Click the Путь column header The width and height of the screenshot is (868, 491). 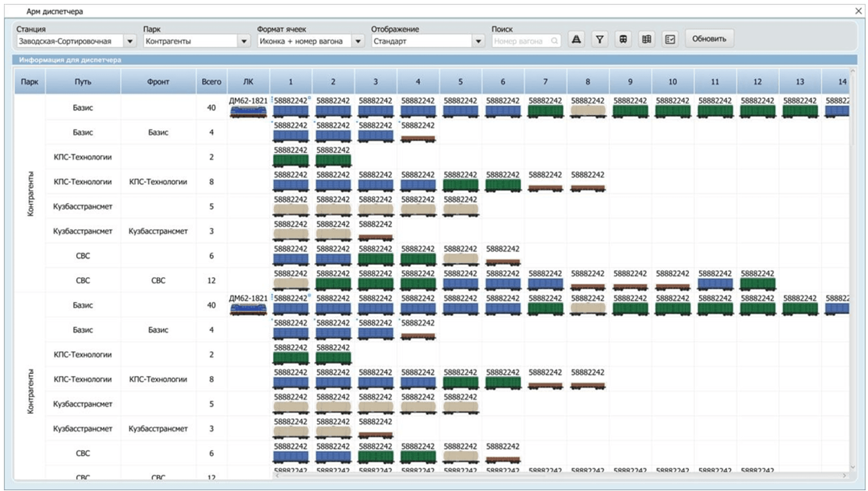(83, 81)
